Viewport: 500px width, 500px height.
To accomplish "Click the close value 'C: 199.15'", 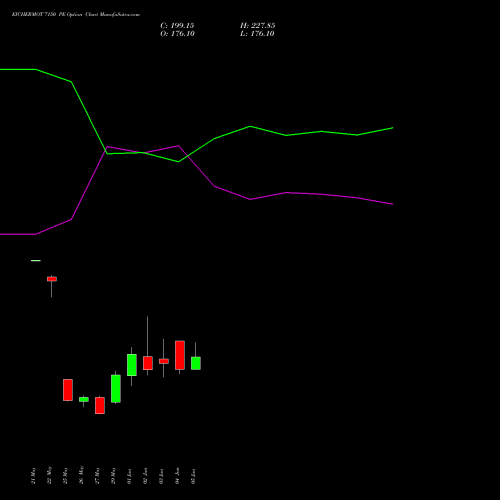I will [177, 26].
